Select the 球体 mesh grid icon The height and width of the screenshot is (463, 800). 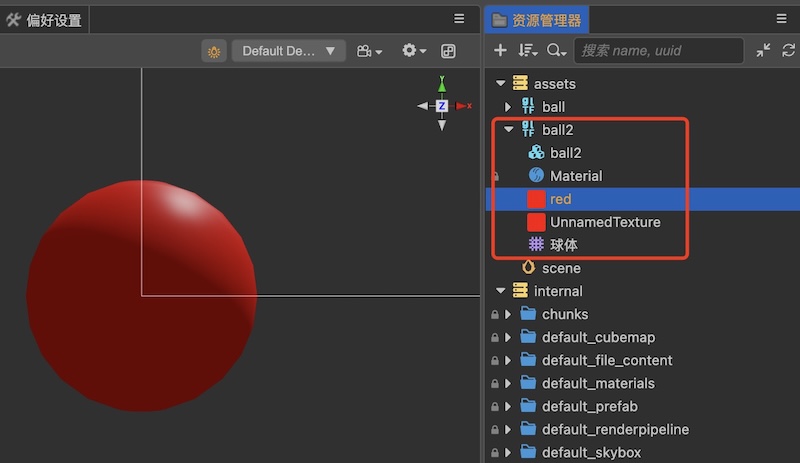pyautogui.click(x=536, y=244)
